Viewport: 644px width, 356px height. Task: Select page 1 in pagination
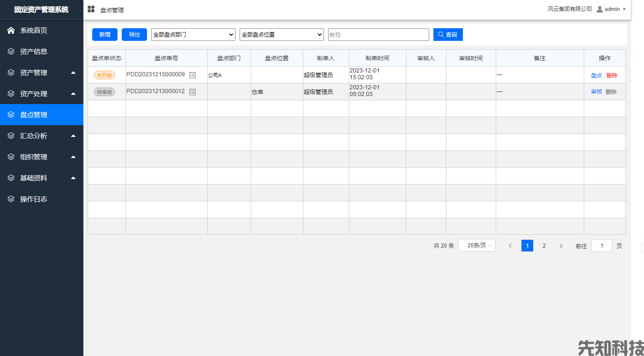click(x=527, y=246)
